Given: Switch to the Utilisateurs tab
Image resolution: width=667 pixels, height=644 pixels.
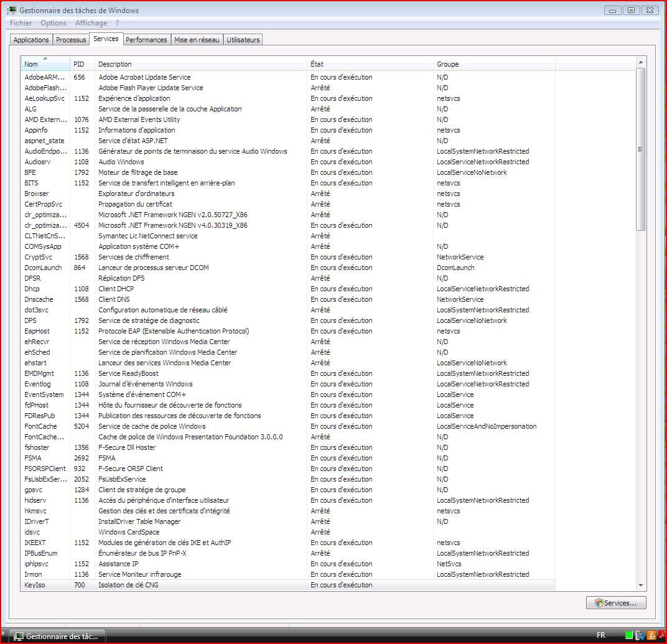Looking at the screenshot, I should 243,40.
